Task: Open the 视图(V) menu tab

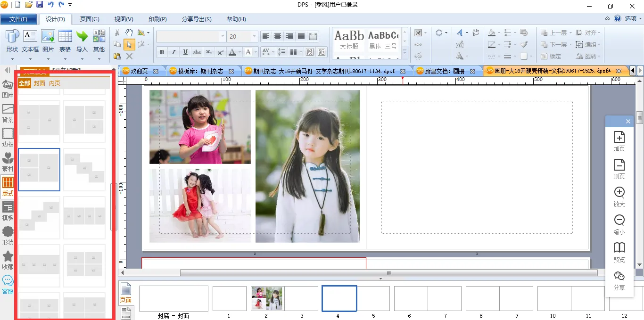Action: pyautogui.click(x=124, y=19)
